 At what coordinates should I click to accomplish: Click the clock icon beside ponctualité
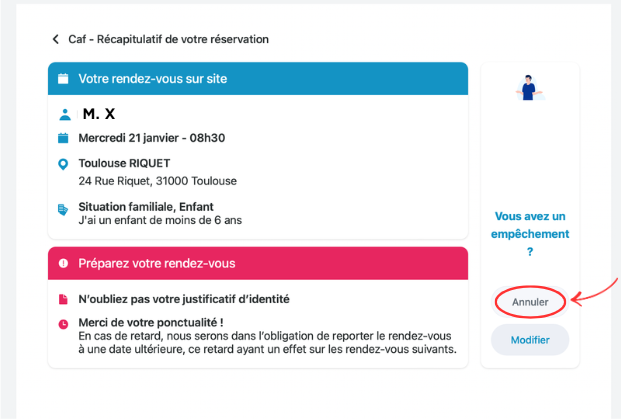pos(63,324)
